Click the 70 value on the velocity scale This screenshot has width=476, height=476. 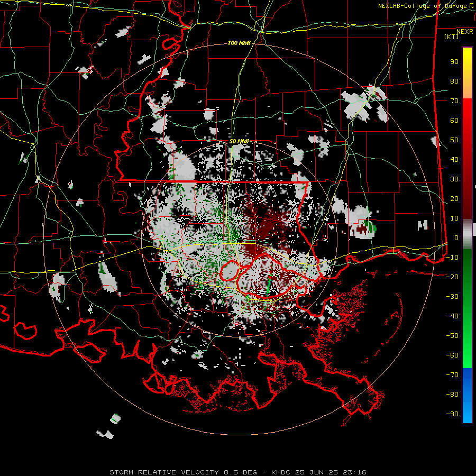(454, 101)
